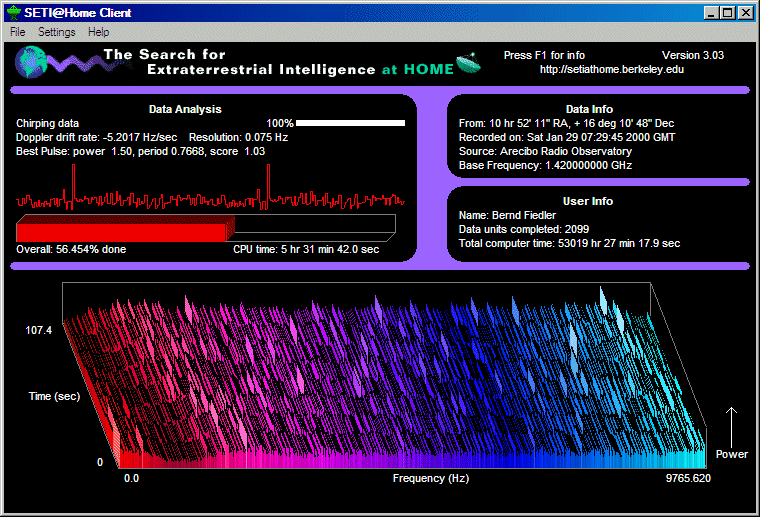Screen dimensions: 760x517
Task: Click 'Doppler drift rate: -5.2017 Hz/sec'
Action: coord(96,138)
